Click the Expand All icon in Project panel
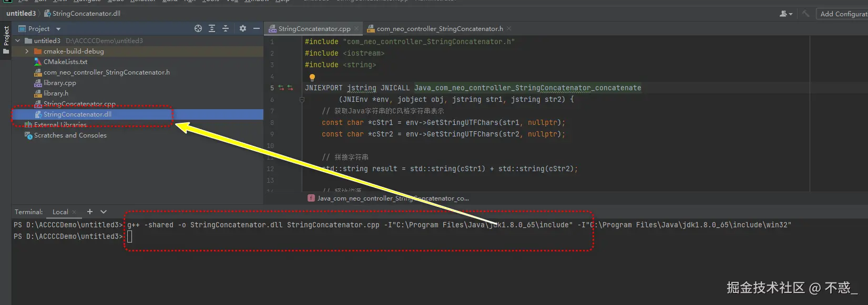The height and width of the screenshot is (305, 868). (x=212, y=28)
